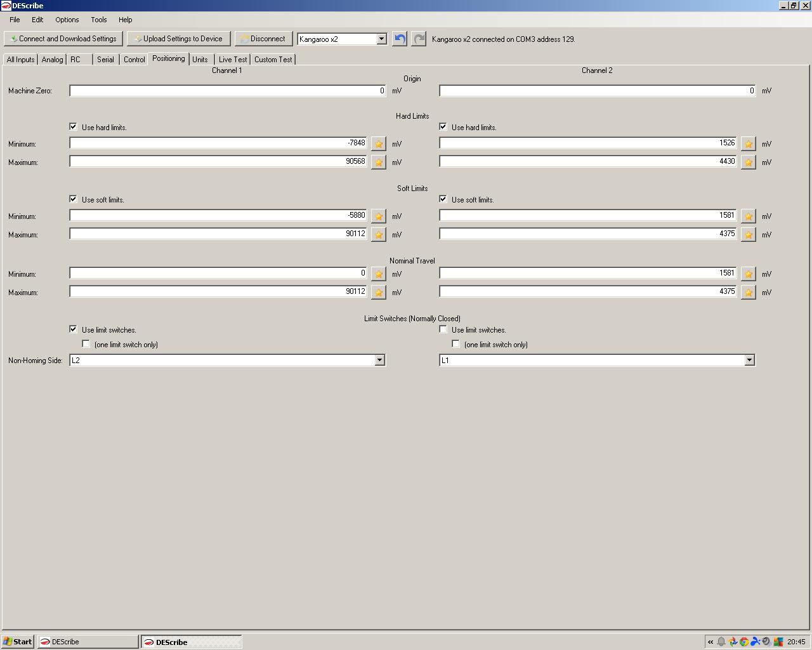Open the Edit menu

(37, 20)
